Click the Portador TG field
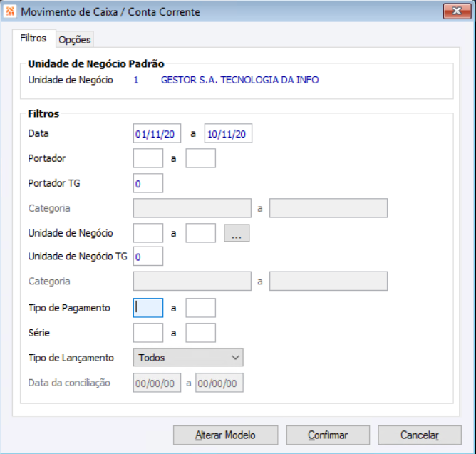Screen dimensions: 476x454 point(148,183)
